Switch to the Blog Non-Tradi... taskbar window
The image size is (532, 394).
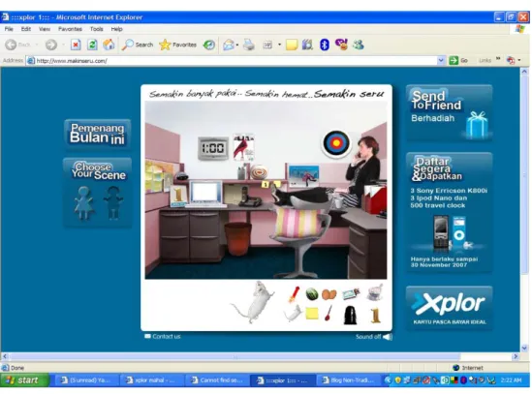[349, 380]
